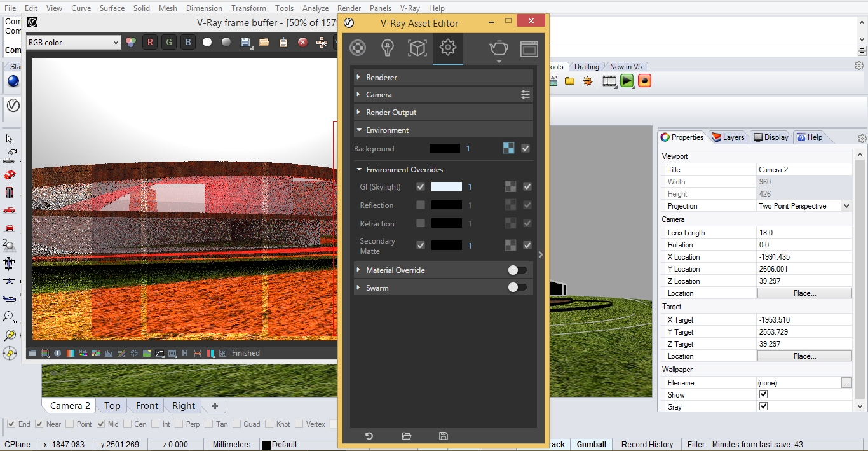Load image with the frame buffer folder icon
The width and height of the screenshot is (868, 451).
pyautogui.click(x=264, y=43)
